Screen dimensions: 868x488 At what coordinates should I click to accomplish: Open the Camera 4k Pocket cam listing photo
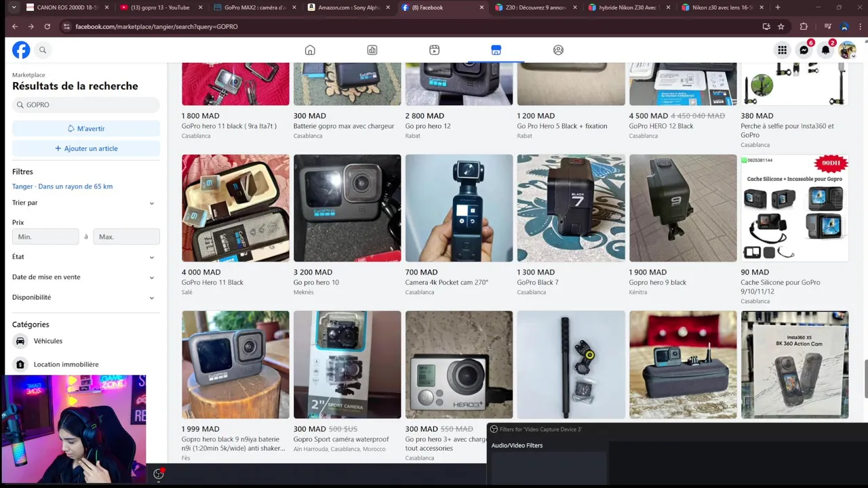tap(459, 208)
